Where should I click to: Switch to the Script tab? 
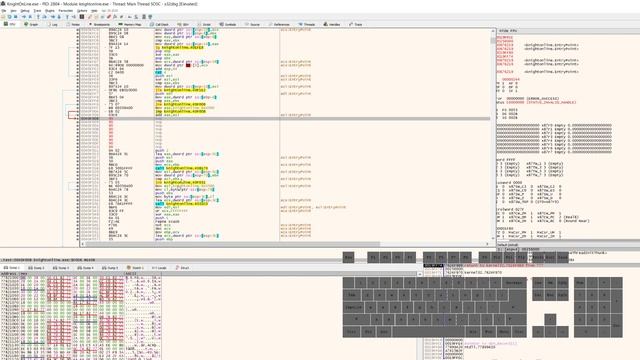coord(204,24)
